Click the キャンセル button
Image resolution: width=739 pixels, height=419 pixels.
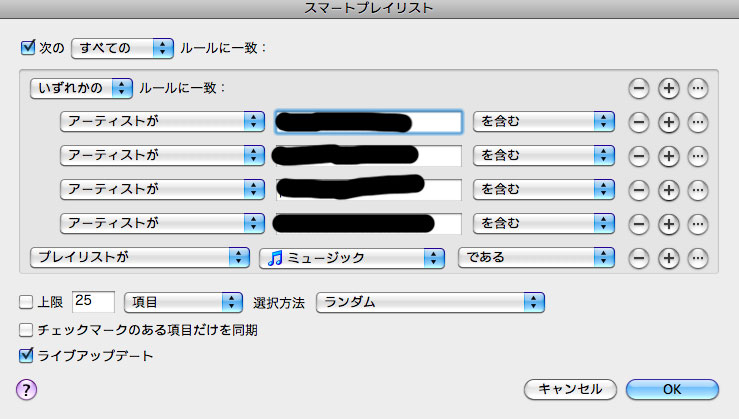(x=570, y=389)
